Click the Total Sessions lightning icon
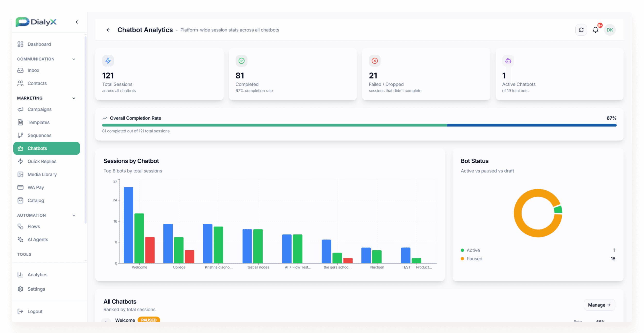Screen dimensions: 644x333 click(x=108, y=61)
